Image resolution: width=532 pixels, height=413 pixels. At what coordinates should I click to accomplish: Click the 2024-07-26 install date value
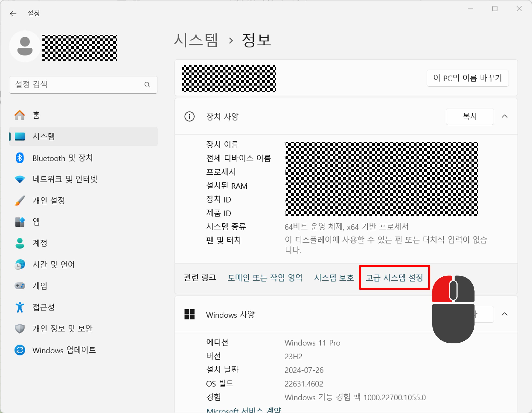[304, 370]
